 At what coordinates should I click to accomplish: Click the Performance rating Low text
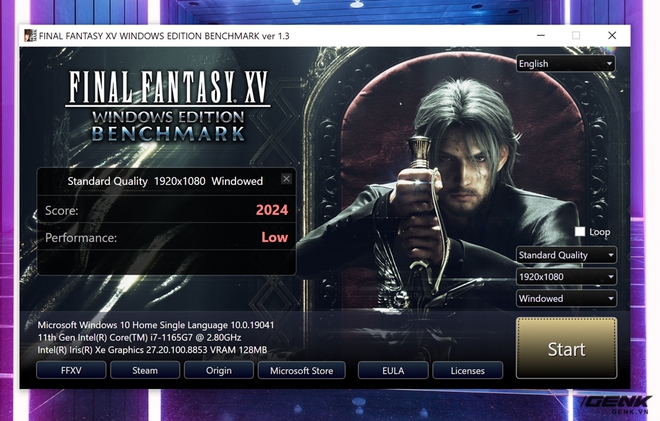[274, 237]
